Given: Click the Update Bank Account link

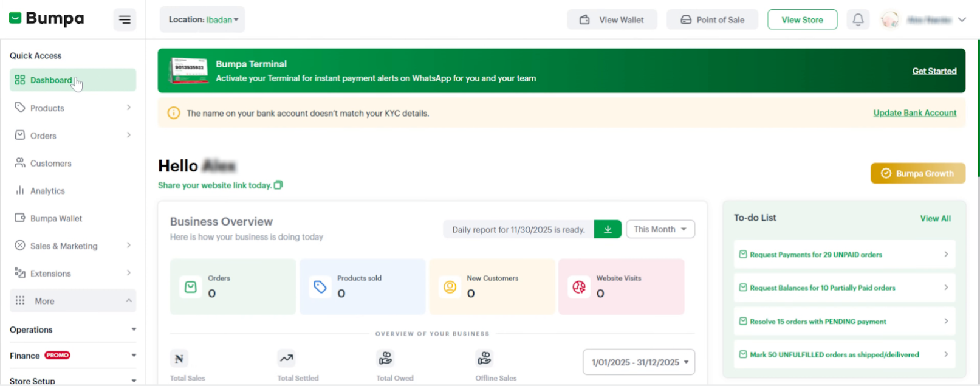Looking at the screenshot, I should (x=914, y=113).
